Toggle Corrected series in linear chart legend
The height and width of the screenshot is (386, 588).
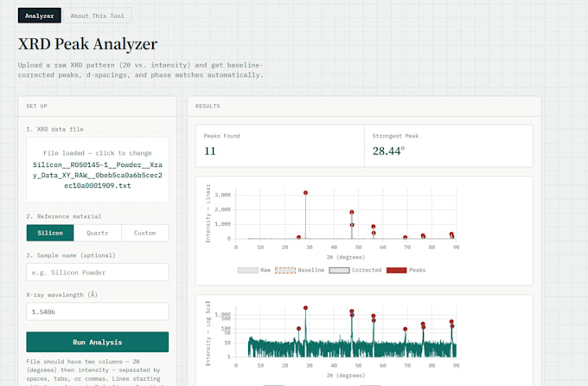[355, 270]
